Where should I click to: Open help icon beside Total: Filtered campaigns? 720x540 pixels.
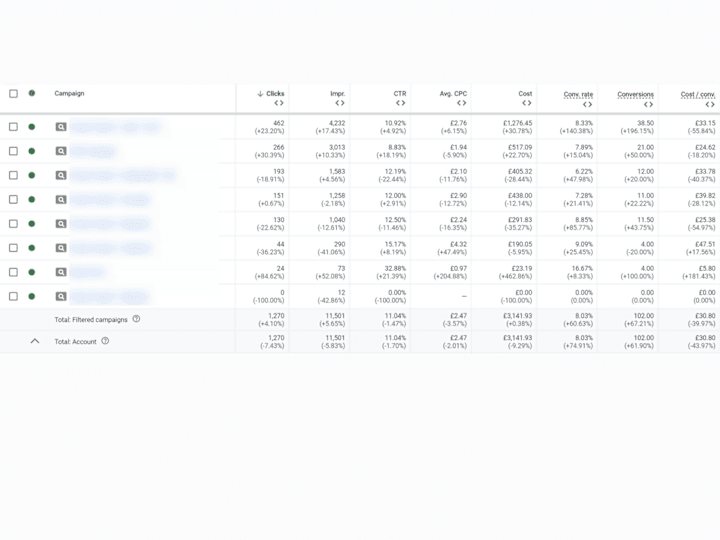(136, 319)
